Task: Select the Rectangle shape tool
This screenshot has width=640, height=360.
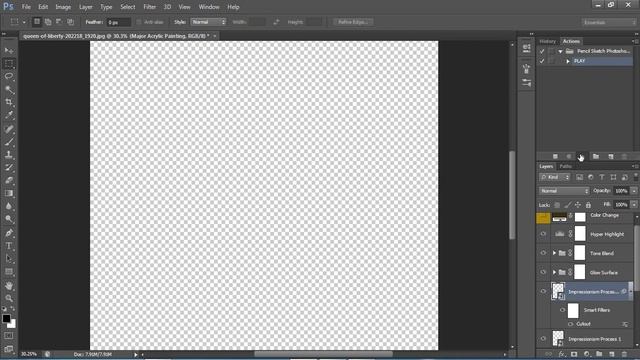Action: pyautogui.click(x=9, y=272)
